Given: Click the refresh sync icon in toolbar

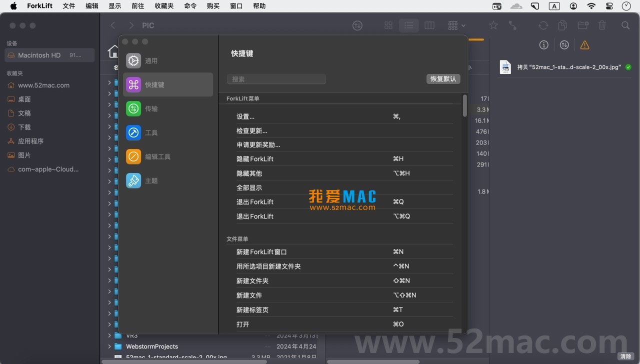Looking at the screenshot, I should tap(543, 25).
